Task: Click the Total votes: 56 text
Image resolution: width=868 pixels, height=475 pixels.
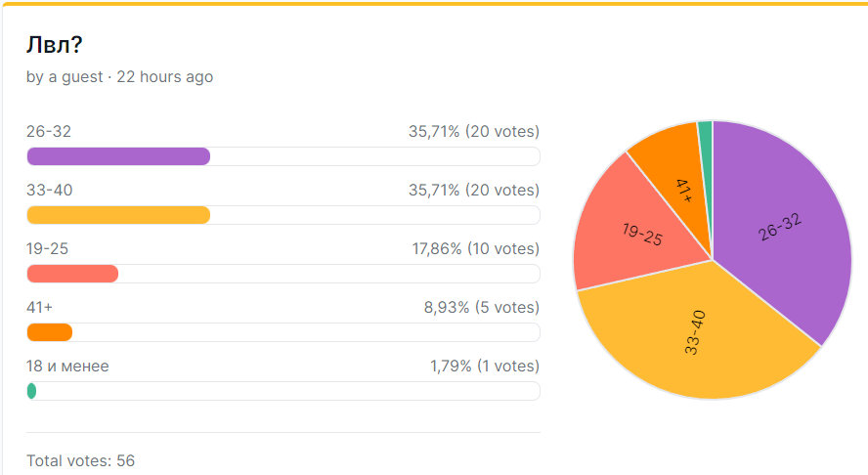Action: (x=81, y=461)
